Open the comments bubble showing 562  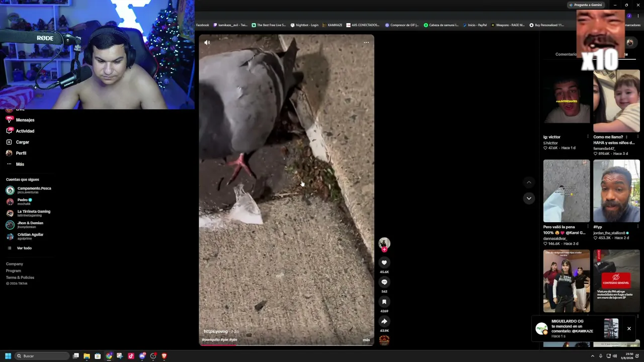coord(384,282)
